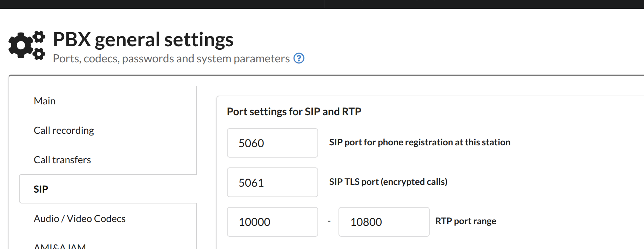Focus RTP range start field 10000
This screenshot has height=249, width=644.
pyautogui.click(x=272, y=222)
